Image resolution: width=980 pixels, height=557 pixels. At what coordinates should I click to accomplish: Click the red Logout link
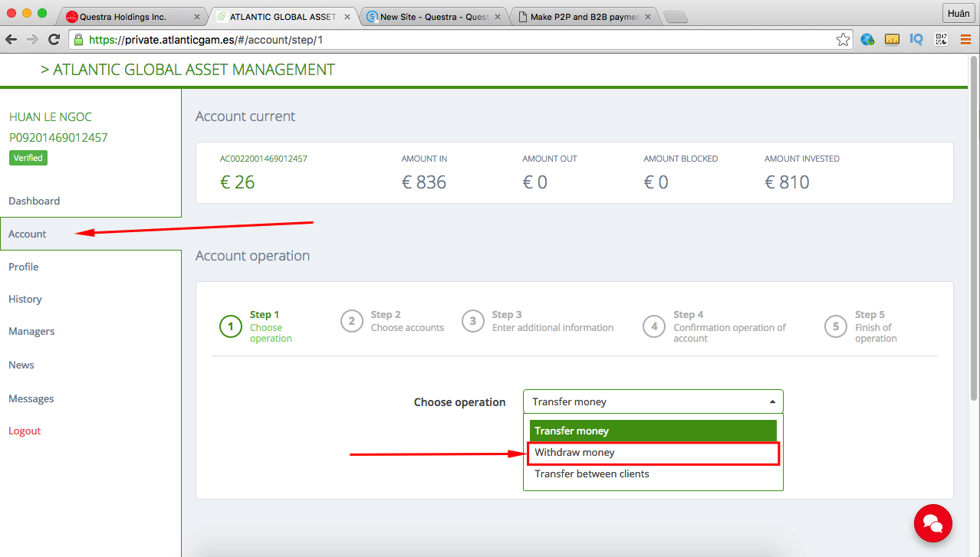(25, 431)
